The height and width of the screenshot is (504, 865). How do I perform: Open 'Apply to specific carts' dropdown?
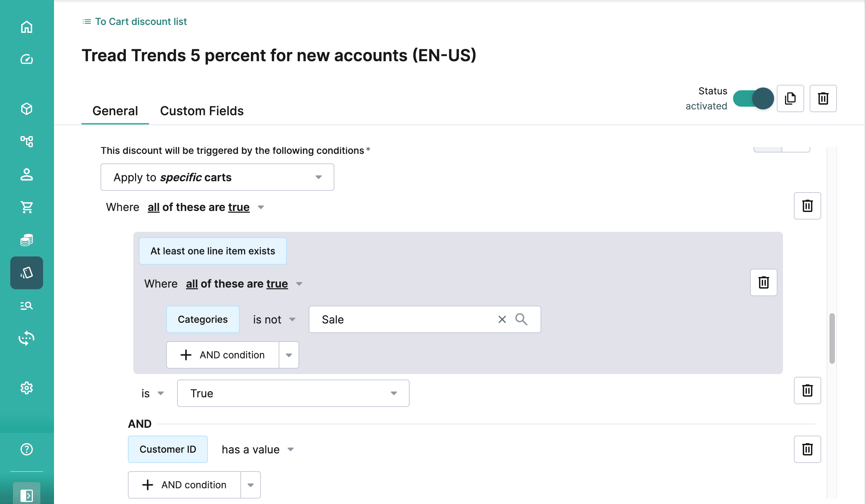coord(217,177)
